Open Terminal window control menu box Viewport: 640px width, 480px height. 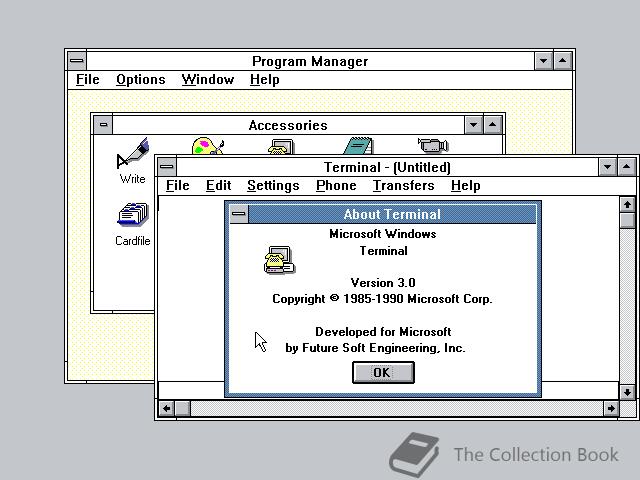pos(167,167)
